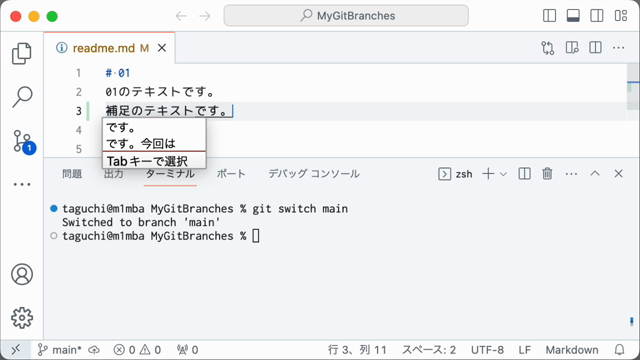Open the Manage gear settings icon
640x360 pixels.
(22, 318)
